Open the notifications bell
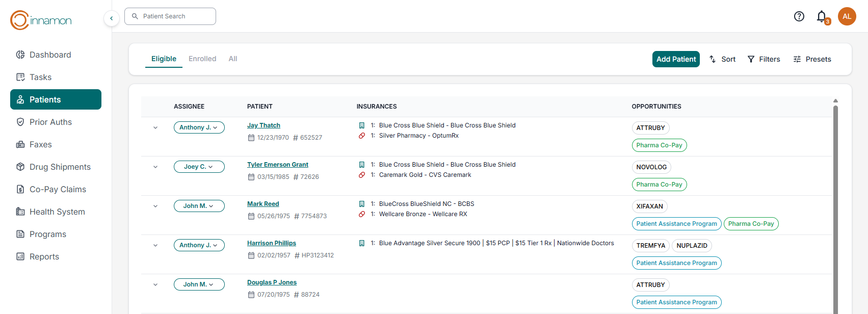The image size is (868, 314). [821, 16]
